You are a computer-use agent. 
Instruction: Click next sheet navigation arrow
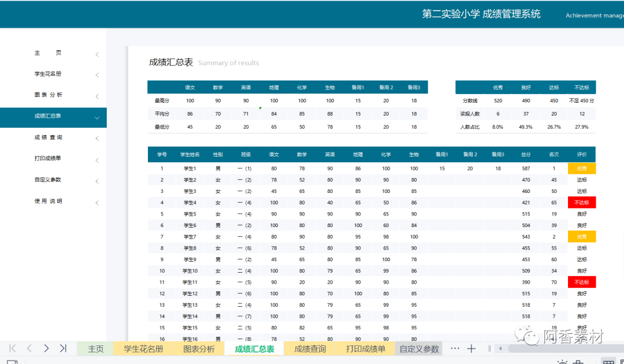click(46, 348)
